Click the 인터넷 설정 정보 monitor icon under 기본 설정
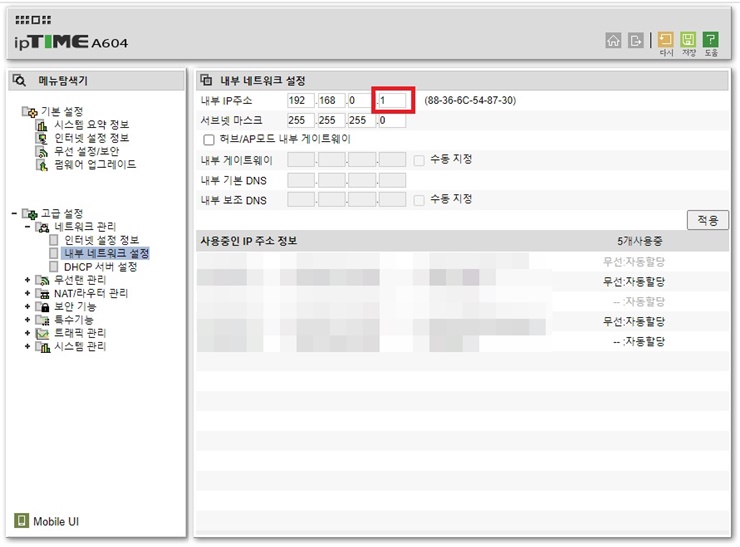The height and width of the screenshot is (547, 740). [42, 138]
